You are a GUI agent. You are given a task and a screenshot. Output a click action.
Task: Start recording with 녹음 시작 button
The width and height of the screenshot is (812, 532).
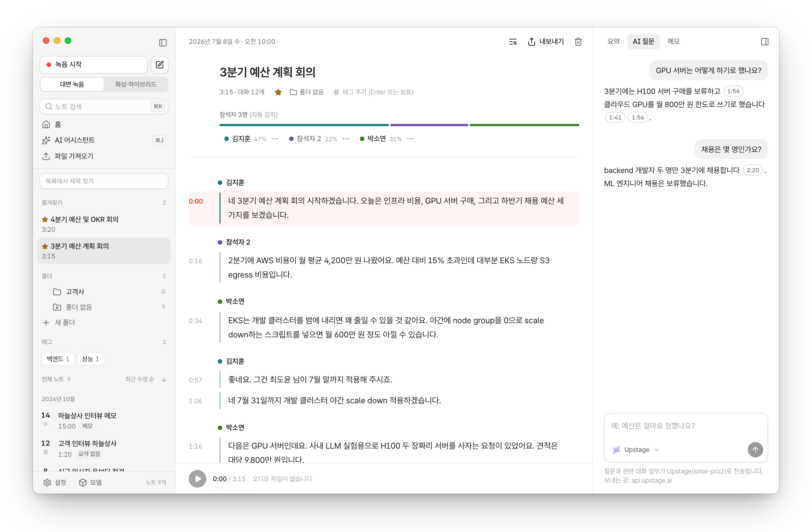(94, 65)
